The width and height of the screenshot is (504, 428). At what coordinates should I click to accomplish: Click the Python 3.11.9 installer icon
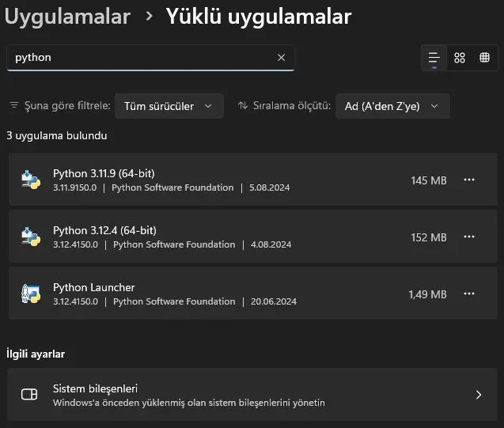(x=31, y=180)
